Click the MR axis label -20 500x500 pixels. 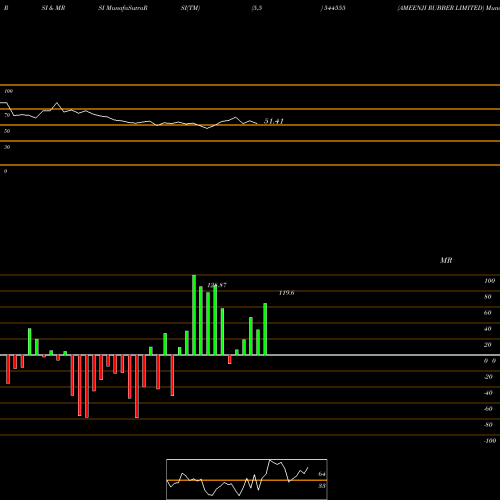[488, 377]
